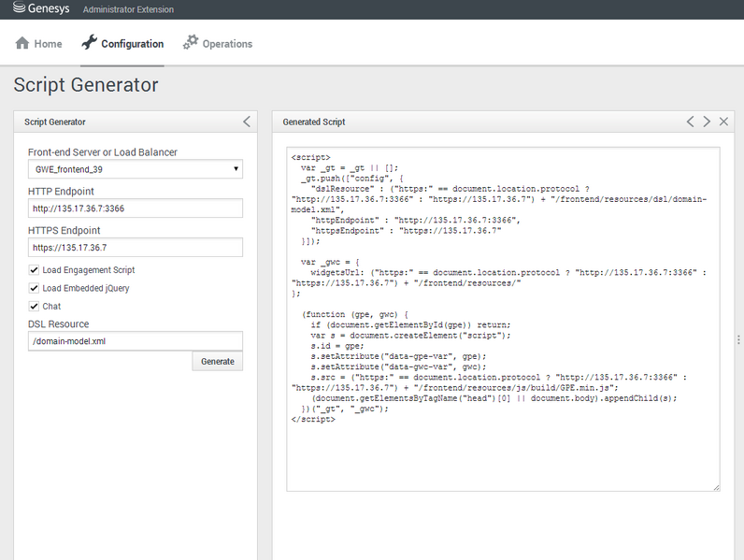Image resolution: width=744 pixels, height=560 pixels.
Task: Open the Home tab
Action: tap(38, 44)
